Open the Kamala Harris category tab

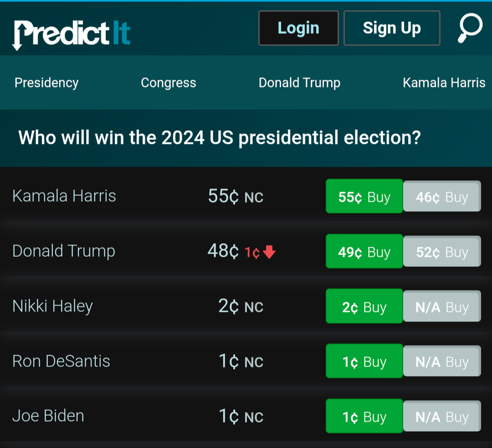(x=444, y=82)
